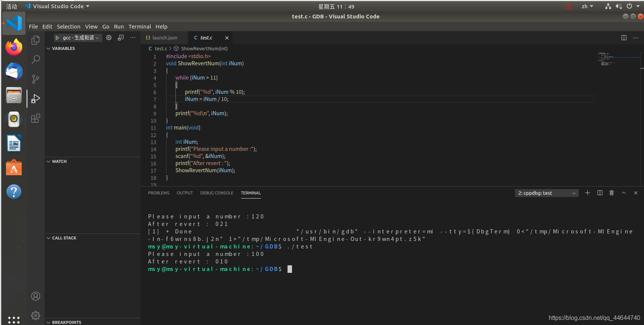Open launch.json via debug gear icon

pyautogui.click(x=109, y=38)
